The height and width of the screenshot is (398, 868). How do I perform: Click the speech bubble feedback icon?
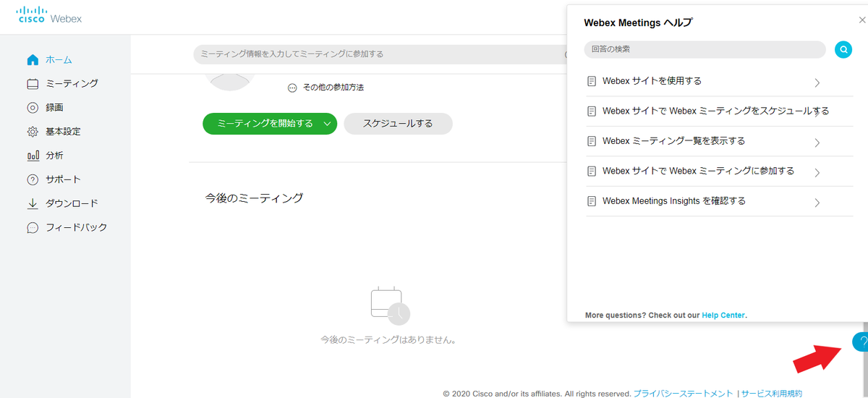(33, 227)
